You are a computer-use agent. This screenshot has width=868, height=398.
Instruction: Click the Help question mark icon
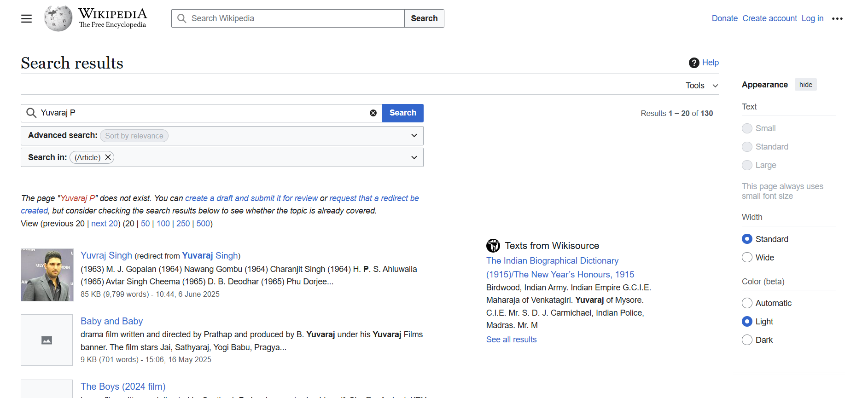694,63
